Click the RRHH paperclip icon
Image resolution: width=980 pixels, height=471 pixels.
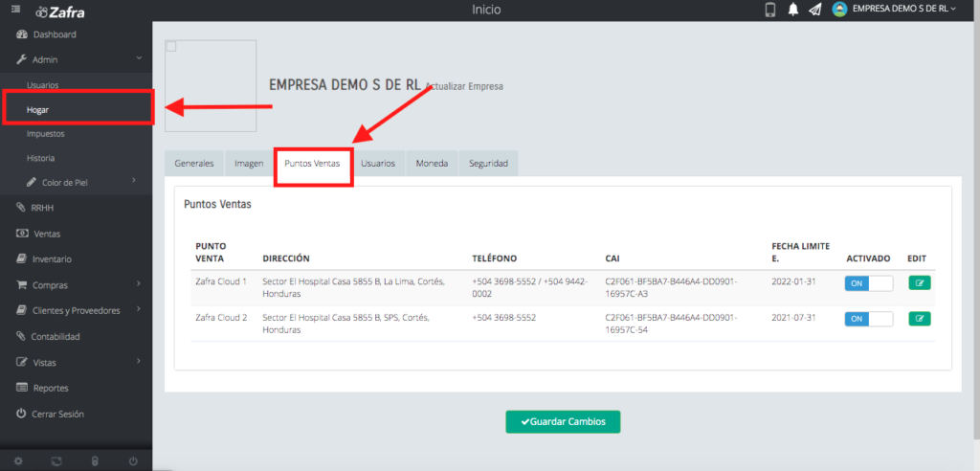coord(21,208)
